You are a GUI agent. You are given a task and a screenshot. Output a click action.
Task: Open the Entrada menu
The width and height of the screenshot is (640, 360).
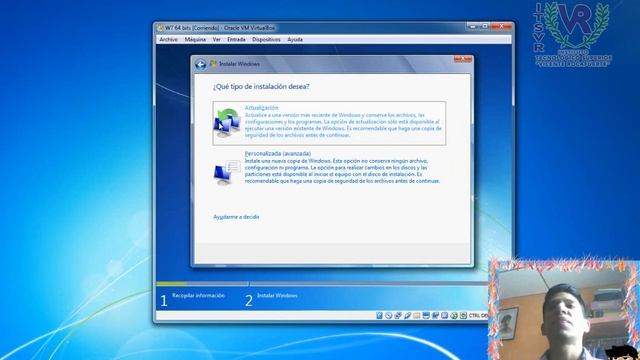(236, 40)
